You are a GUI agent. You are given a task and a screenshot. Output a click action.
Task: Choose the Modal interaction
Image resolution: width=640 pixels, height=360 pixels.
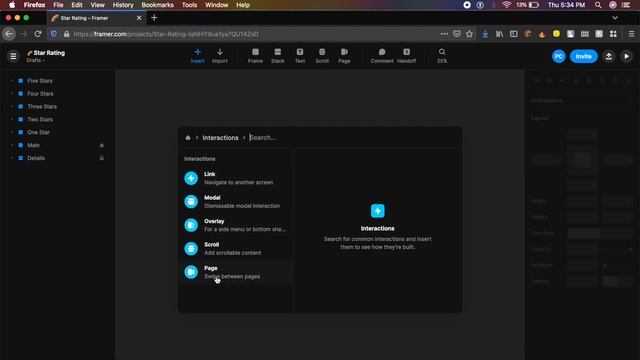236,202
